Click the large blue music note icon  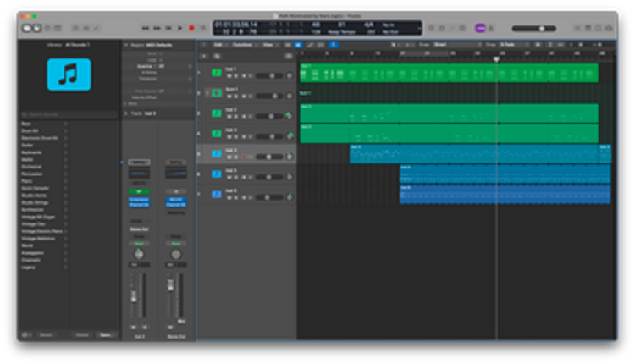point(69,74)
